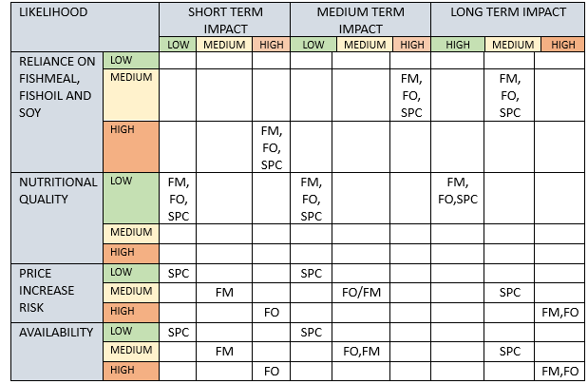Image resolution: width=588 pixels, height=384 pixels.
Task: Click green LOW cell under Short Term Impact
Action: 178,45
